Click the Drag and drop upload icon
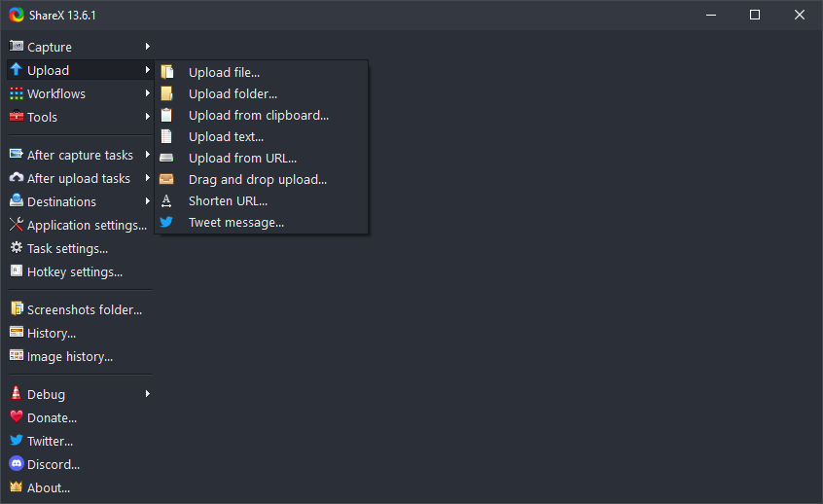This screenshot has height=504, width=823. pyautogui.click(x=166, y=179)
